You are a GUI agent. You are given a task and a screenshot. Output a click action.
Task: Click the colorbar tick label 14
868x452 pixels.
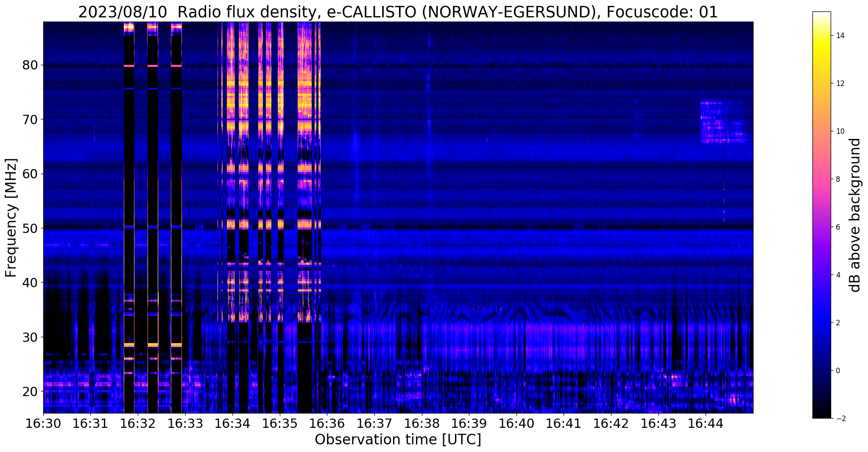click(x=840, y=36)
